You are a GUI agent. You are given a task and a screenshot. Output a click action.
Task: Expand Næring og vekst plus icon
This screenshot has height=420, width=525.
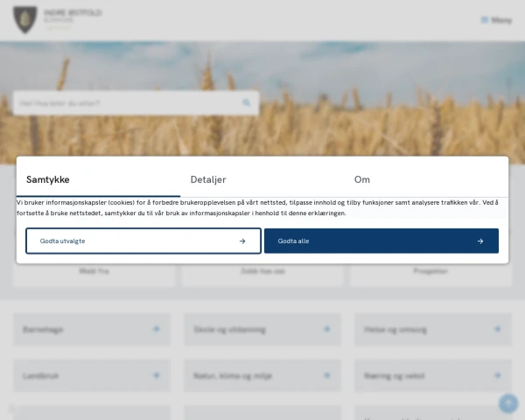pos(498,375)
